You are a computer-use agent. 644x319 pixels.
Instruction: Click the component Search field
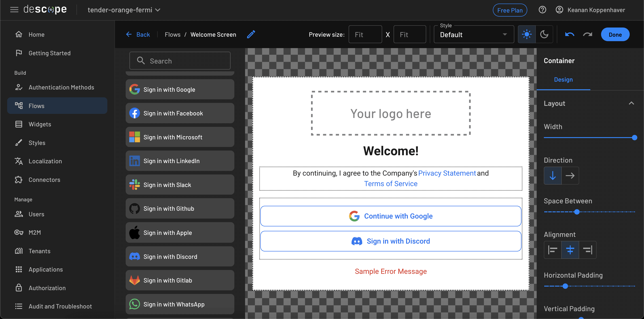coord(180,61)
